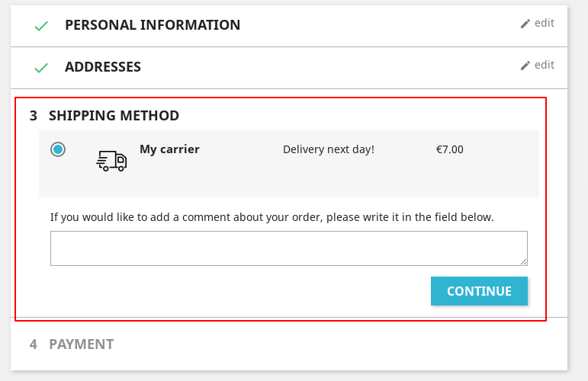Click the step number 3 label

tap(34, 116)
